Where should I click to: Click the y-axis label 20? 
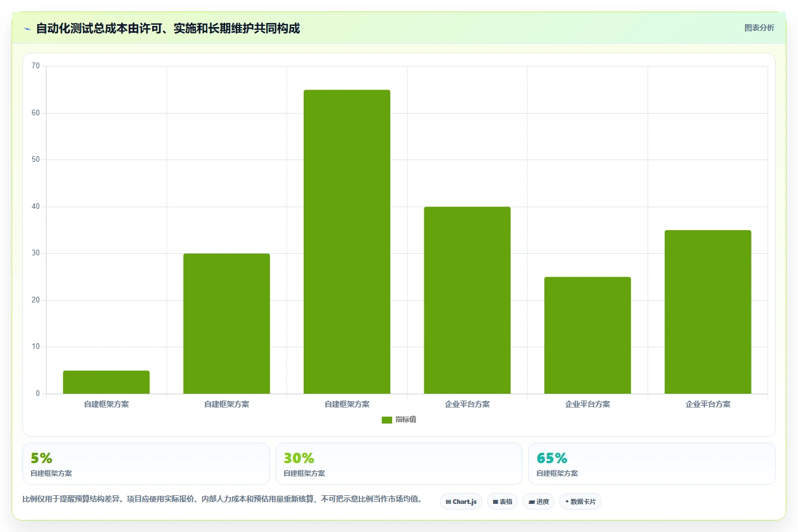coord(36,300)
